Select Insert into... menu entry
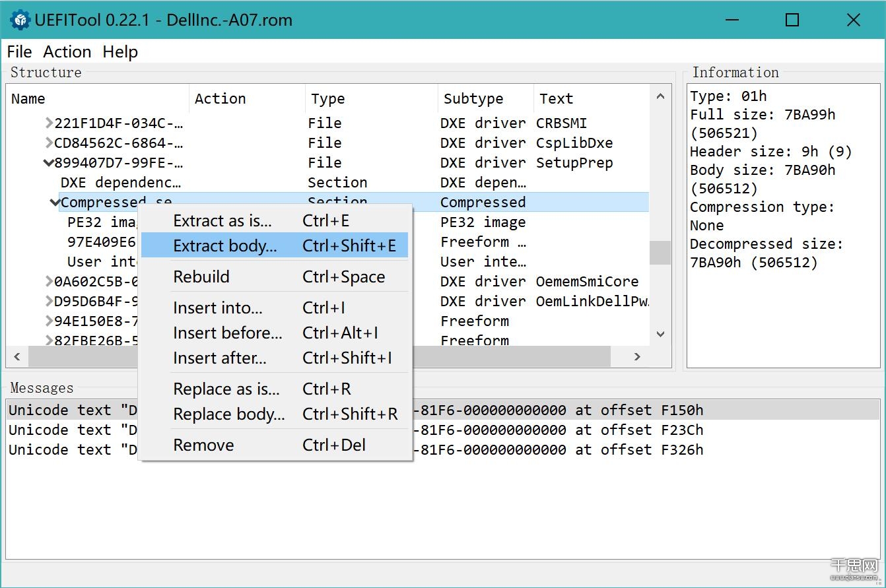Viewport: 886px width, 588px height. click(x=217, y=308)
